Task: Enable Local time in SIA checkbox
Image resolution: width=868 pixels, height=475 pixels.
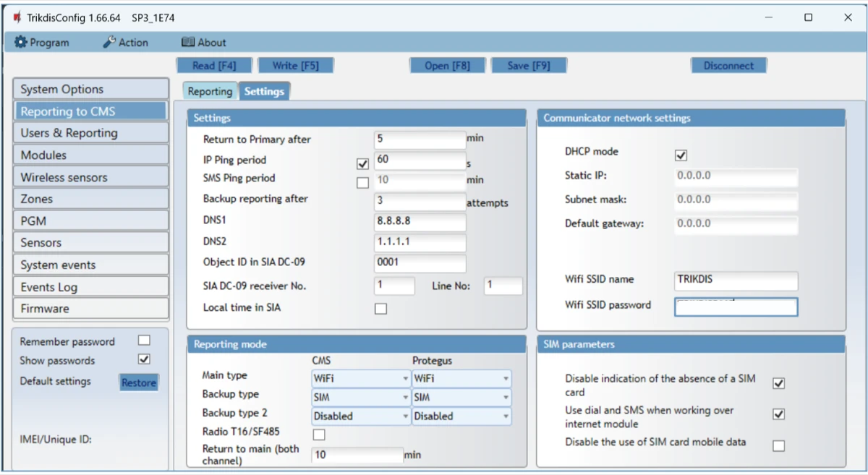Action: [x=380, y=309]
